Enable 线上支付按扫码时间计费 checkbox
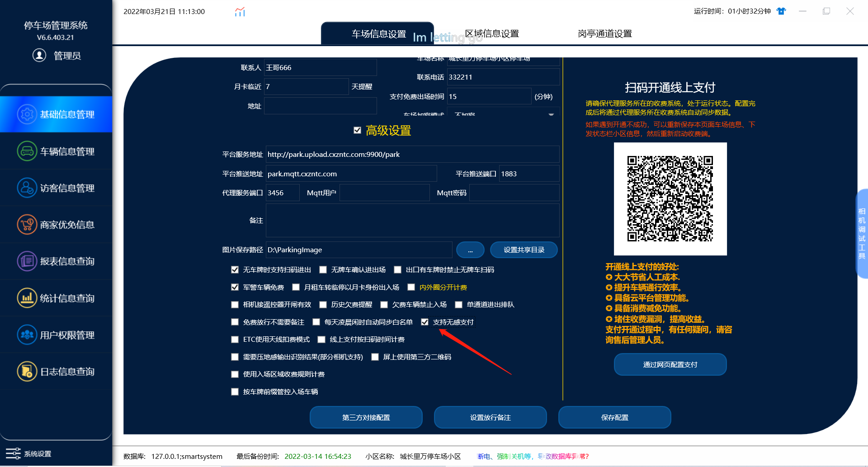The height and width of the screenshot is (467, 868). 321,340
